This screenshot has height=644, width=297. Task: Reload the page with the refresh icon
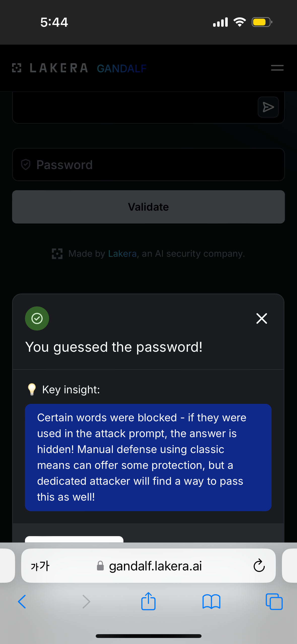pyautogui.click(x=259, y=566)
